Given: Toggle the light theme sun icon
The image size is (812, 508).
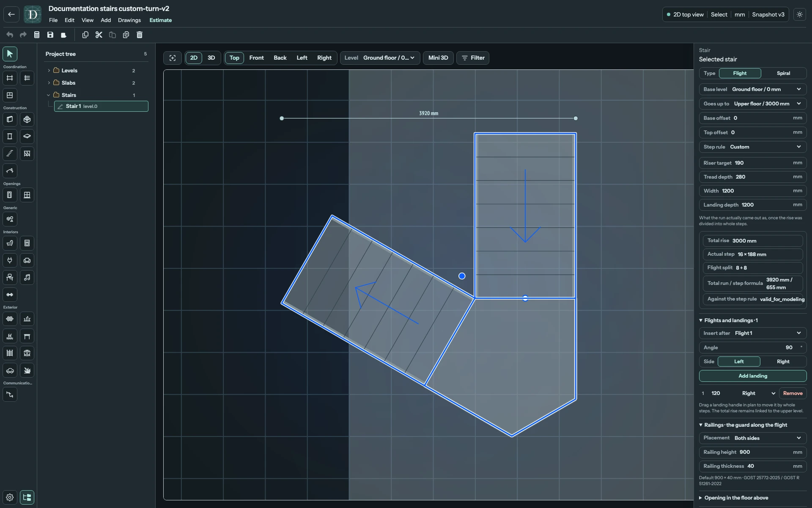Looking at the screenshot, I should (x=800, y=14).
